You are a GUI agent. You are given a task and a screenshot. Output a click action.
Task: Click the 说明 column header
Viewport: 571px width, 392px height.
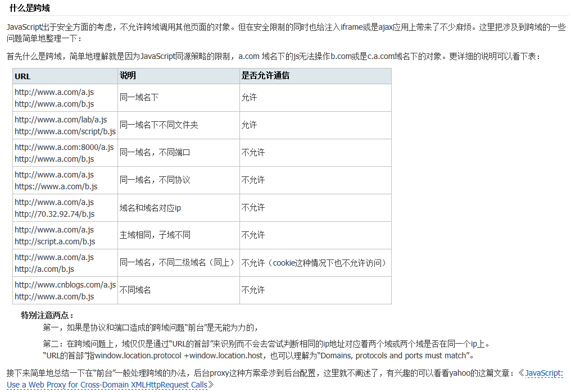click(125, 76)
